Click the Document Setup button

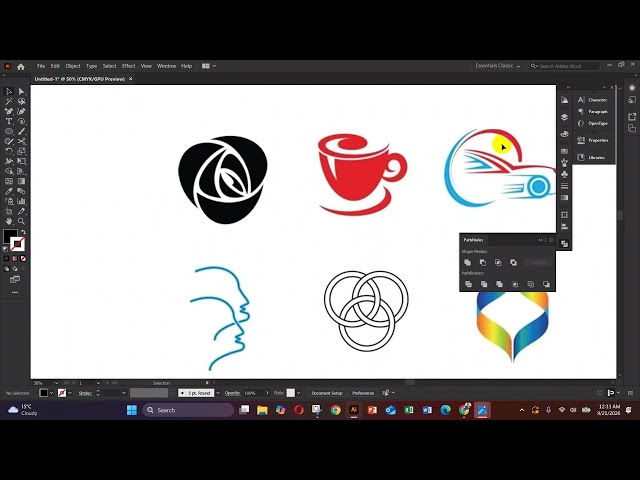click(x=327, y=393)
